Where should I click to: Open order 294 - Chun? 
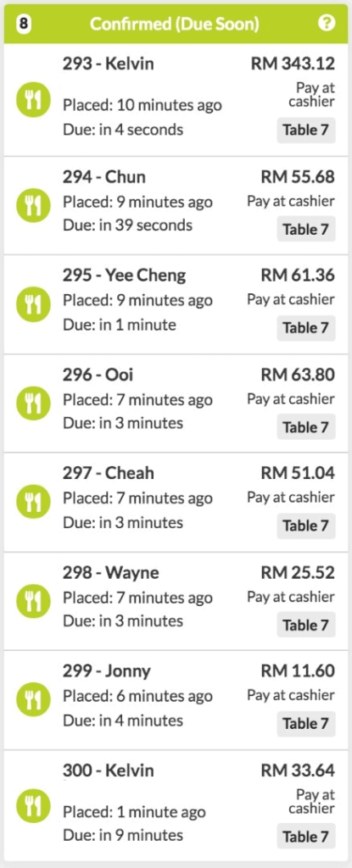point(176,205)
